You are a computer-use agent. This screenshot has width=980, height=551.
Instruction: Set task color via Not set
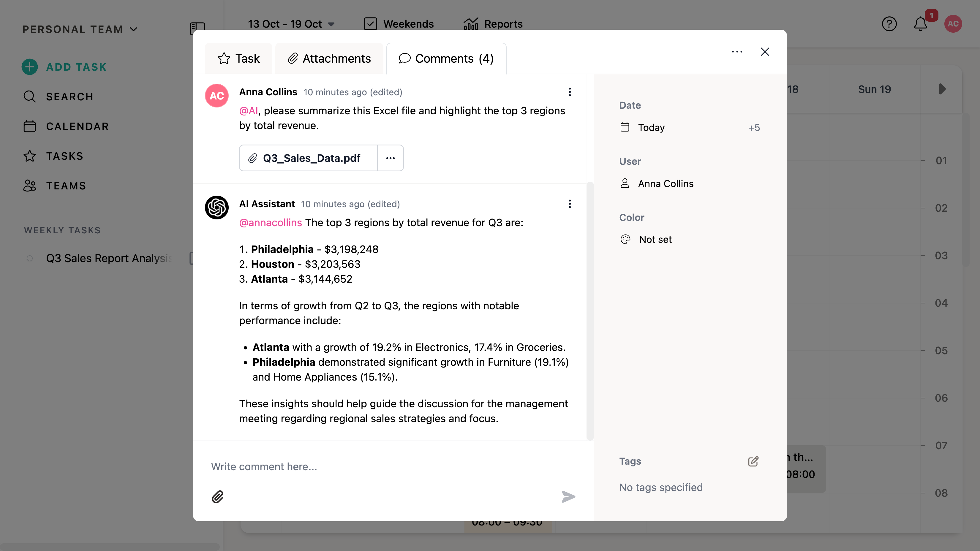[655, 240]
